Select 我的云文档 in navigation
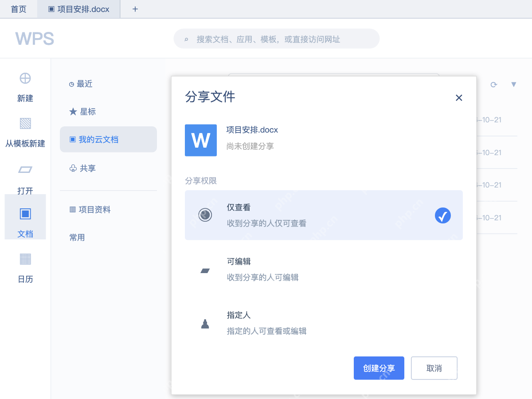The height and width of the screenshot is (399, 532). pos(108,139)
